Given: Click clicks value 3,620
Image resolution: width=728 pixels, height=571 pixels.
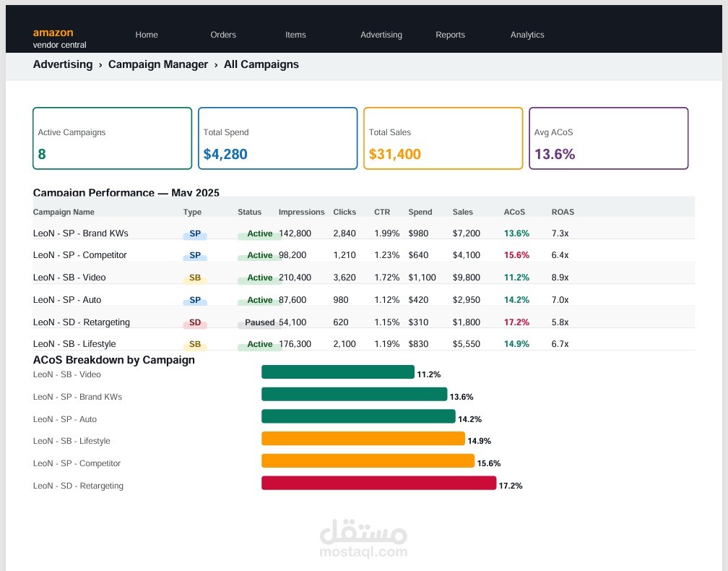Looking at the screenshot, I should tap(344, 278).
